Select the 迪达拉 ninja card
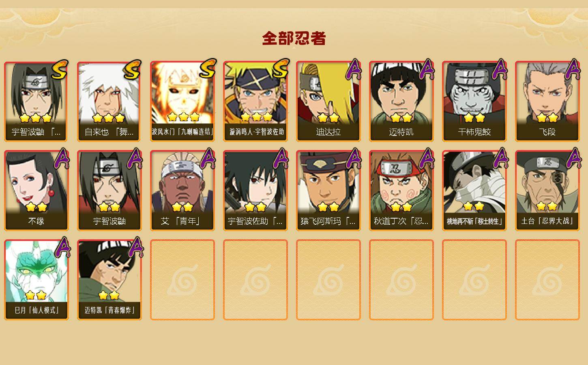The width and height of the screenshot is (588, 365). point(328,101)
